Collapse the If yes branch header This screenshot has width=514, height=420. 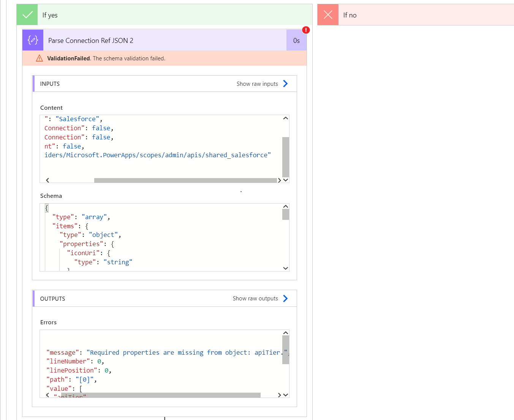tap(164, 15)
